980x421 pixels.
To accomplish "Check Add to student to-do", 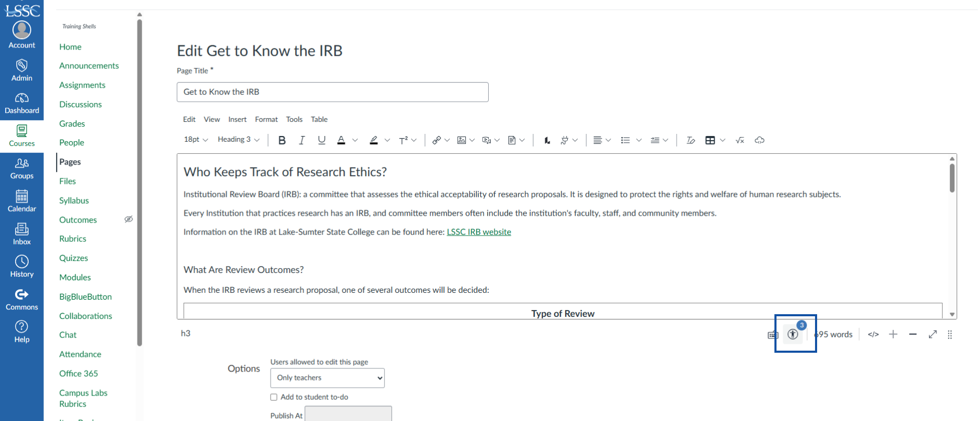I will 274,397.
